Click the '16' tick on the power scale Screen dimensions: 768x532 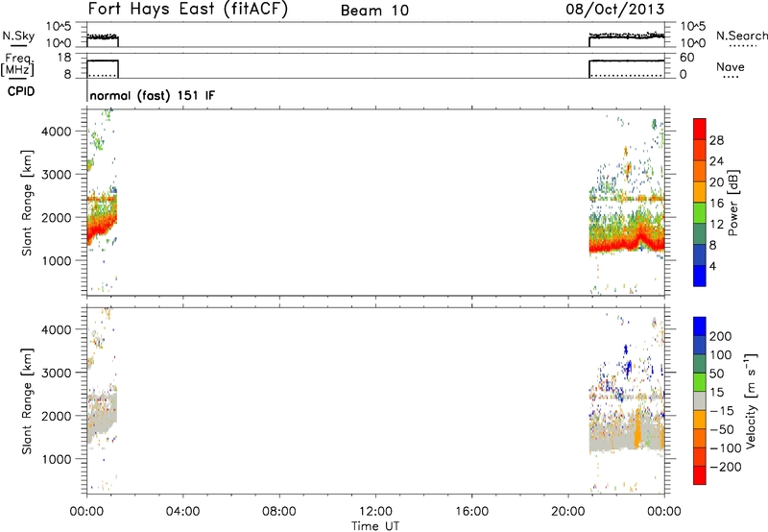coord(716,204)
